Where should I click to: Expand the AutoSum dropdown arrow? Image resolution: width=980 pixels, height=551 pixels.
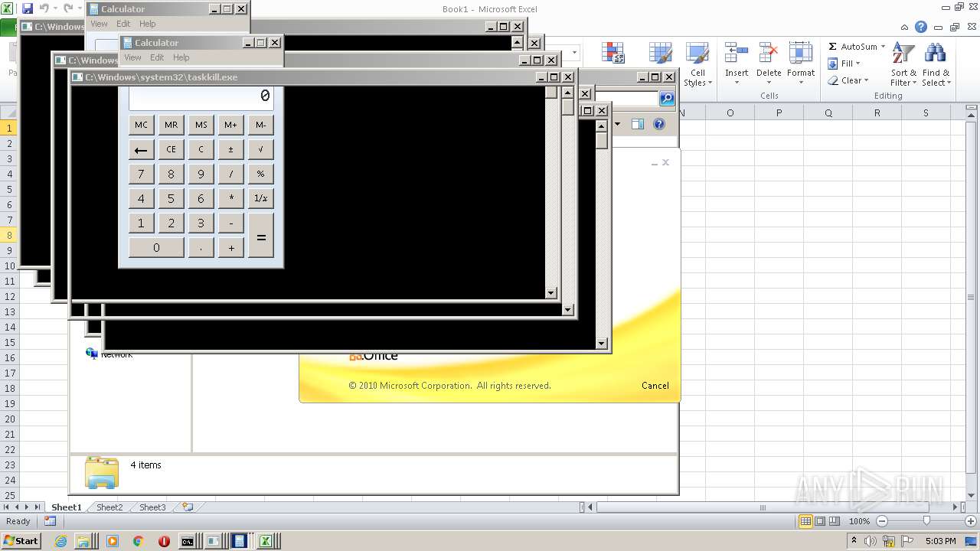pyautogui.click(x=883, y=47)
